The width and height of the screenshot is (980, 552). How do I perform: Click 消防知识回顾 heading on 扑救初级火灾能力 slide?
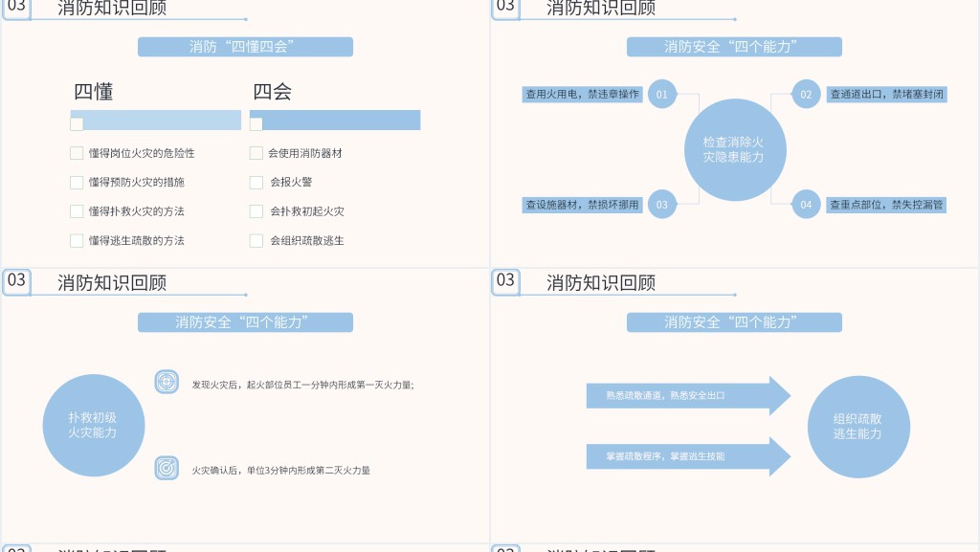pyautogui.click(x=113, y=283)
